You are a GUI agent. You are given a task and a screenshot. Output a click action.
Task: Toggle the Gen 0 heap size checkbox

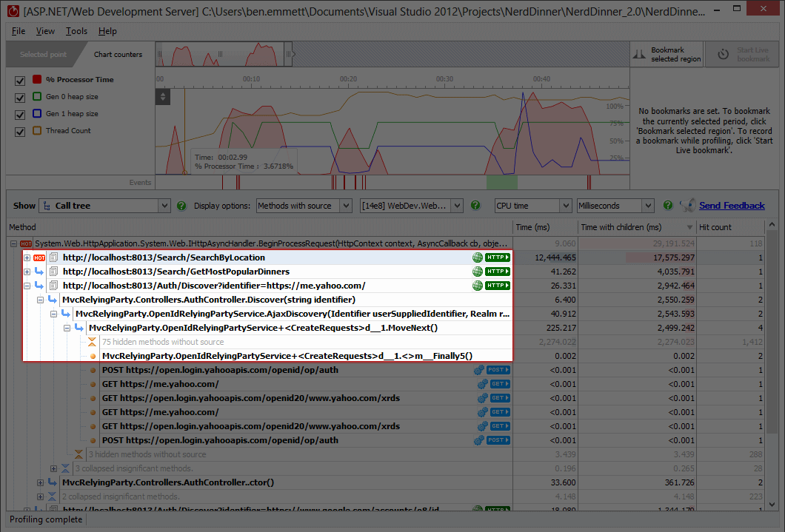(x=20, y=97)
